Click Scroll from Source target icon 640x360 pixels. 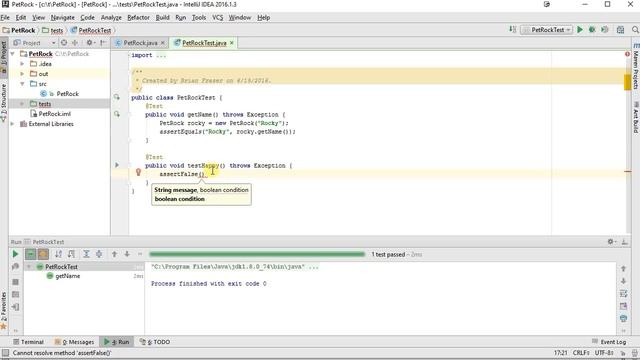pyautogui.click(x=64, y=42)
